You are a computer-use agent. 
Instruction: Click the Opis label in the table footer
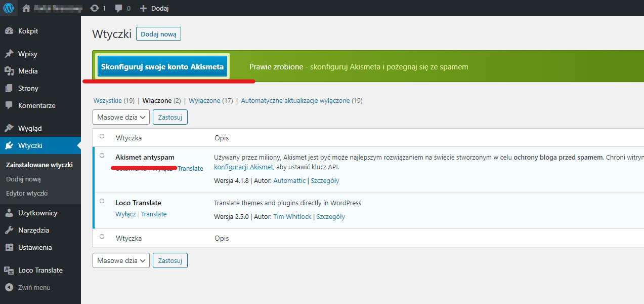click(222, 238)
